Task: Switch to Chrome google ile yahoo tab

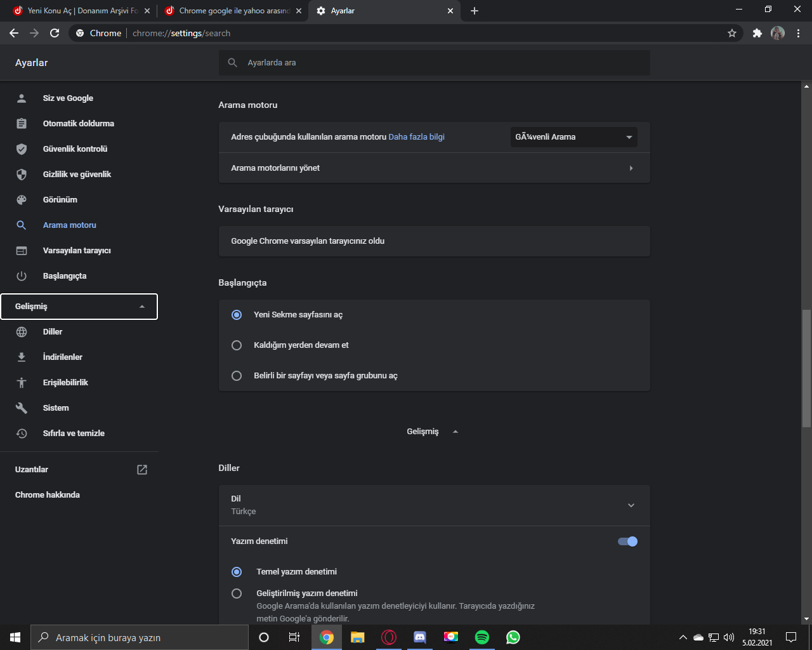Action: click(x=234, y=11)
